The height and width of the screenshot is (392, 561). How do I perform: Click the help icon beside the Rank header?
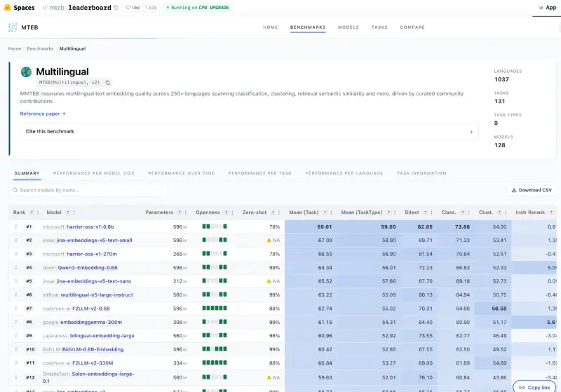pyautogui.click(x=32, y=212)
